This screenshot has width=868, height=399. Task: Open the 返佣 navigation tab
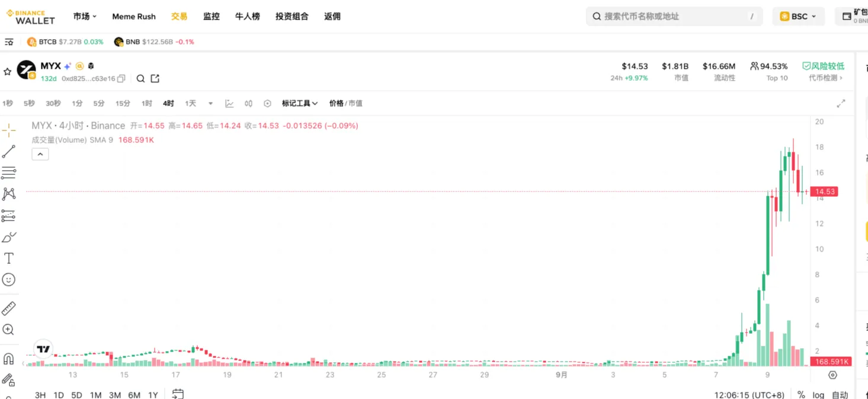click(x=332, y=17)
